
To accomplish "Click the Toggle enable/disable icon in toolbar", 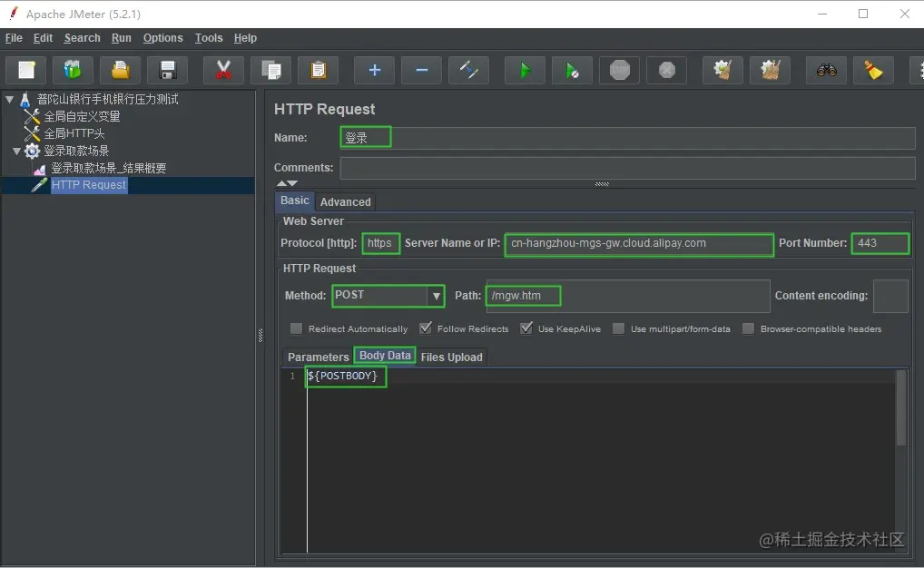I will coord(468,70).
